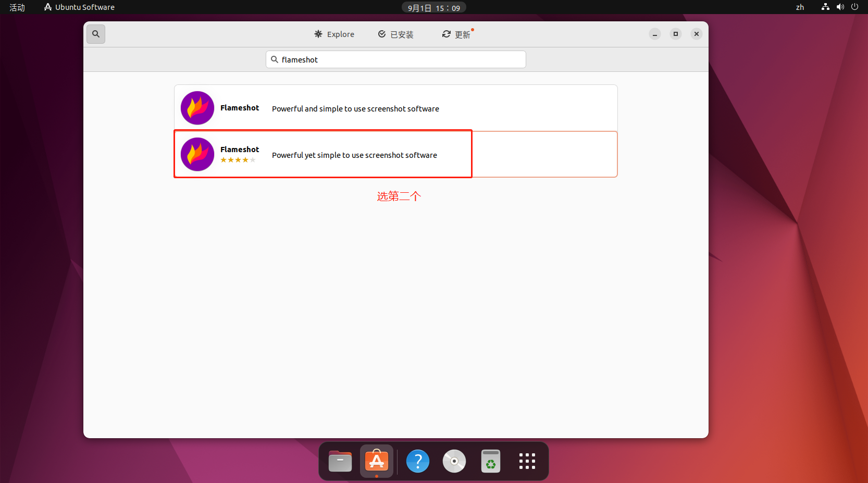Show Applications grid from dock
The width and height of the screenshot is (868, 483).
click(x=527, y=461)
